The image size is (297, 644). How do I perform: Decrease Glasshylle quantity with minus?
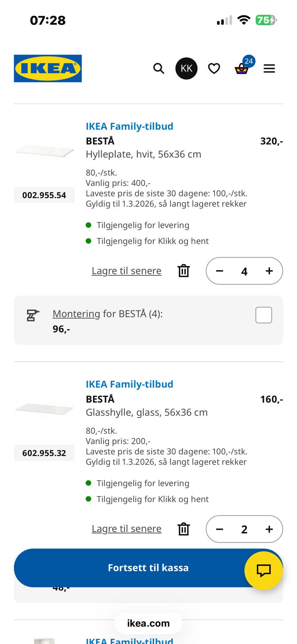(x=220, y=529)
